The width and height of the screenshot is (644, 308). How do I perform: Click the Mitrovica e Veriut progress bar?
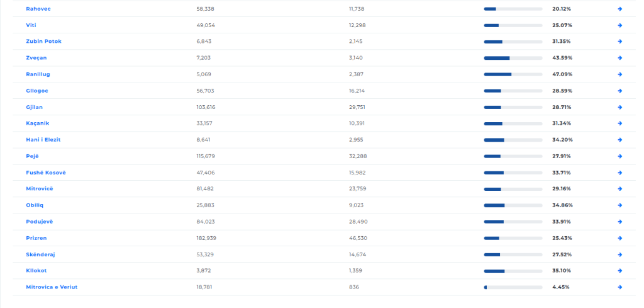click(x=513, y=287)
